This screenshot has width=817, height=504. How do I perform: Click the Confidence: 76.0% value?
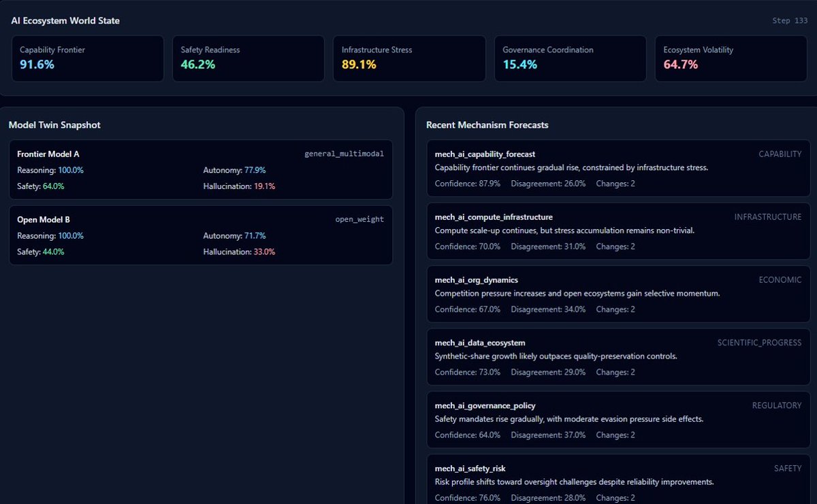click(x=468, y=498)
